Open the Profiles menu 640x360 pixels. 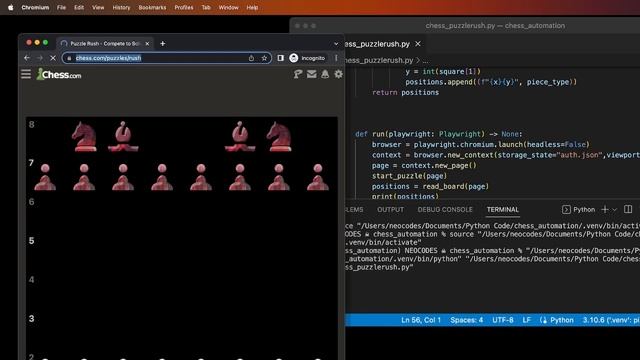click(184, 7)
